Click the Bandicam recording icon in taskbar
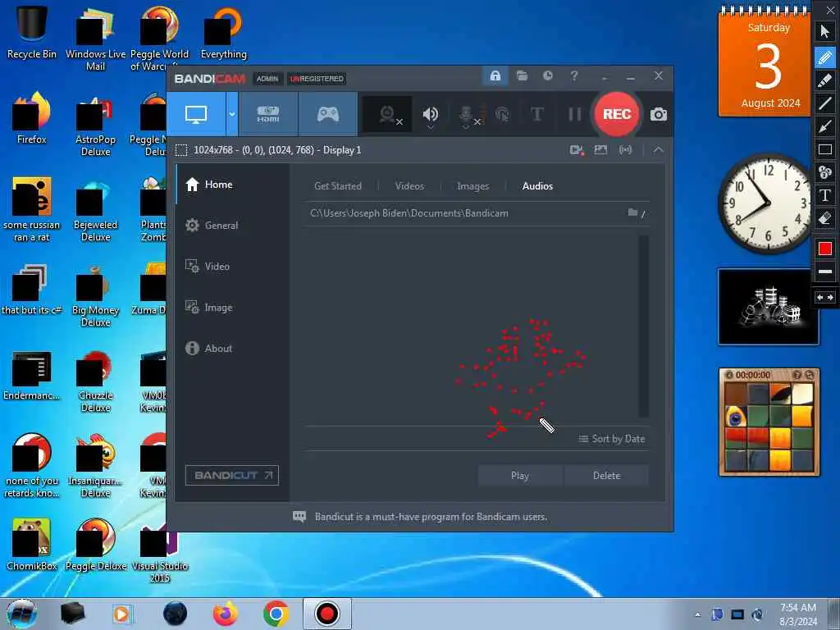Screen dimensions: 840x630 tap(326, 614)
